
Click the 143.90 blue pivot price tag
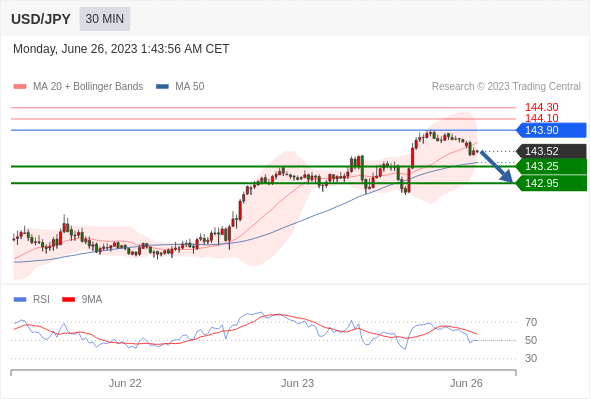(x=551, y=130)
